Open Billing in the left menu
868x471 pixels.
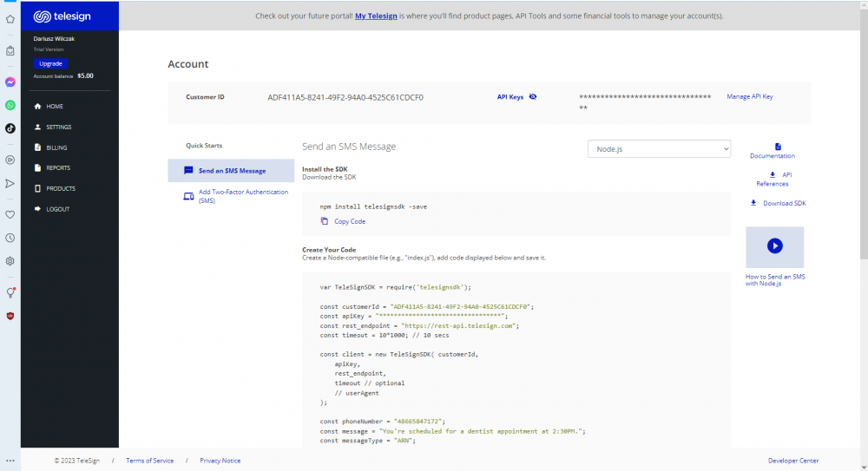[x=56, y=147]
